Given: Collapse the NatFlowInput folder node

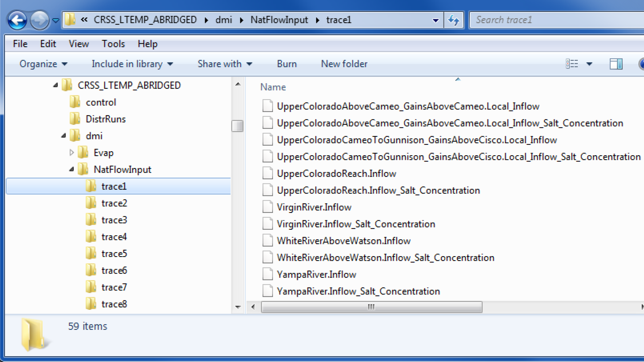Looking at the screenshot, I should [71, 169].
